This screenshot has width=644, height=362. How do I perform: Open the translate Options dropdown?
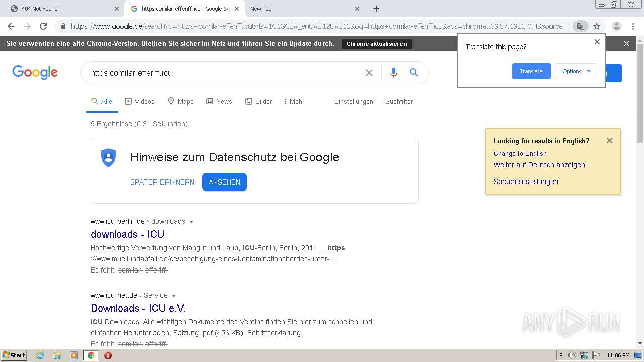[576, 71]
